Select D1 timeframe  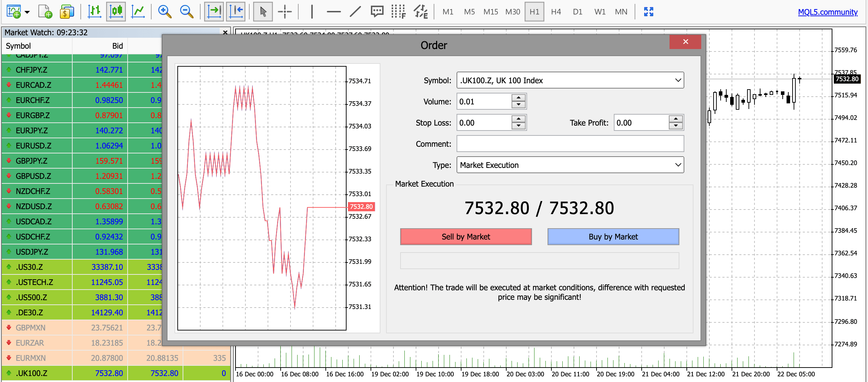[x=577, y=12]
